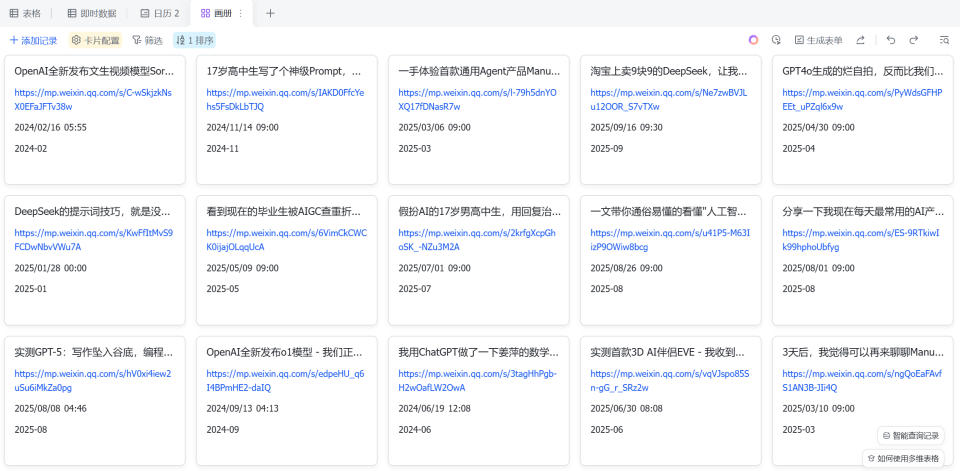Open 卡片配置 card settings

pos(95,40)
